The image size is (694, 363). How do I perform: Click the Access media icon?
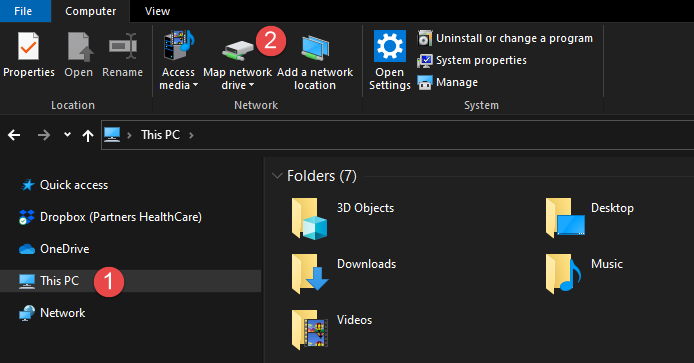click(179, 45)
